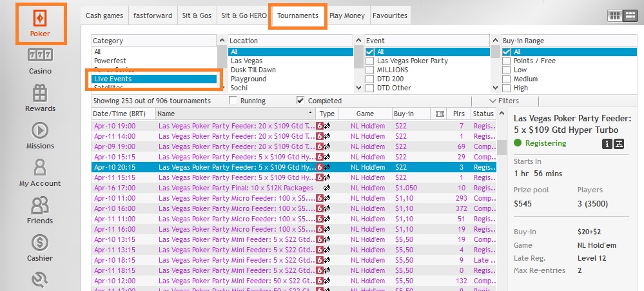Image resolution: width=644 pixels, height=291 pixels.
Task: Select the Tournaments tab
Action: [x=298, y=15]
